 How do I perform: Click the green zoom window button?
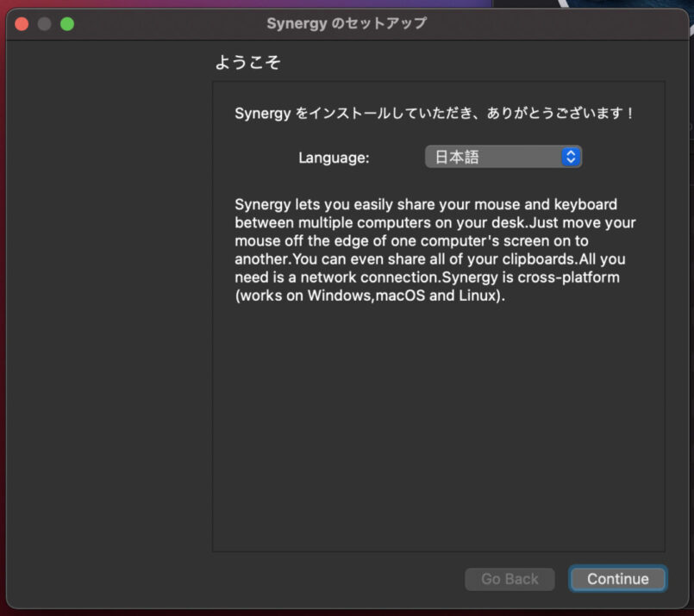tap(67, 23)
